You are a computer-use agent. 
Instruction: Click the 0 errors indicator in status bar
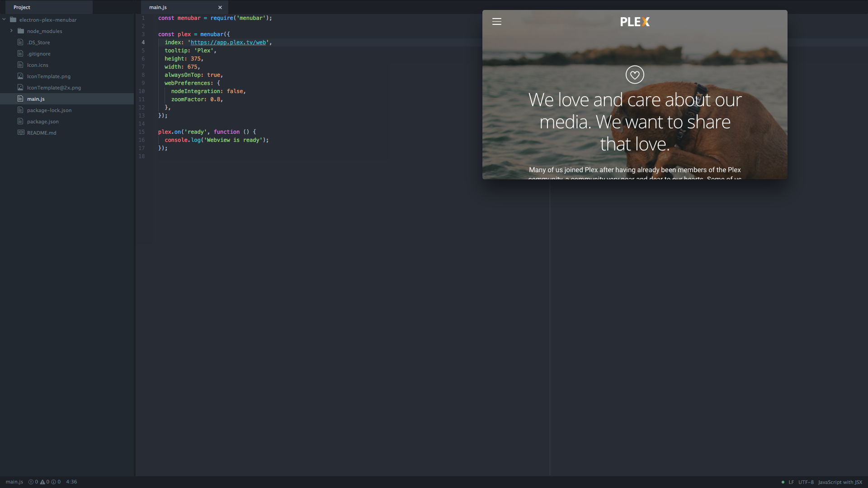coord(34,481)
